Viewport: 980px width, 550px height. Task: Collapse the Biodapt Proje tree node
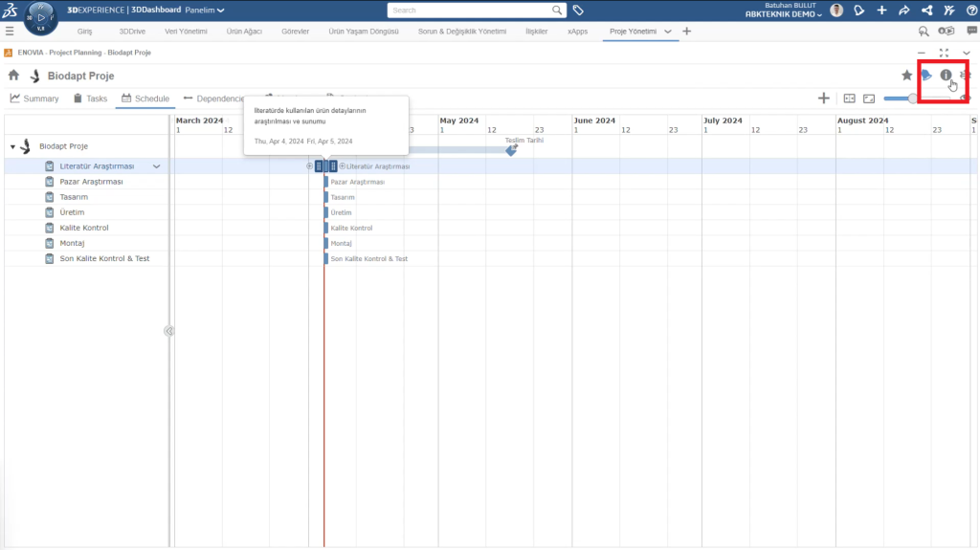pos(13,147)
